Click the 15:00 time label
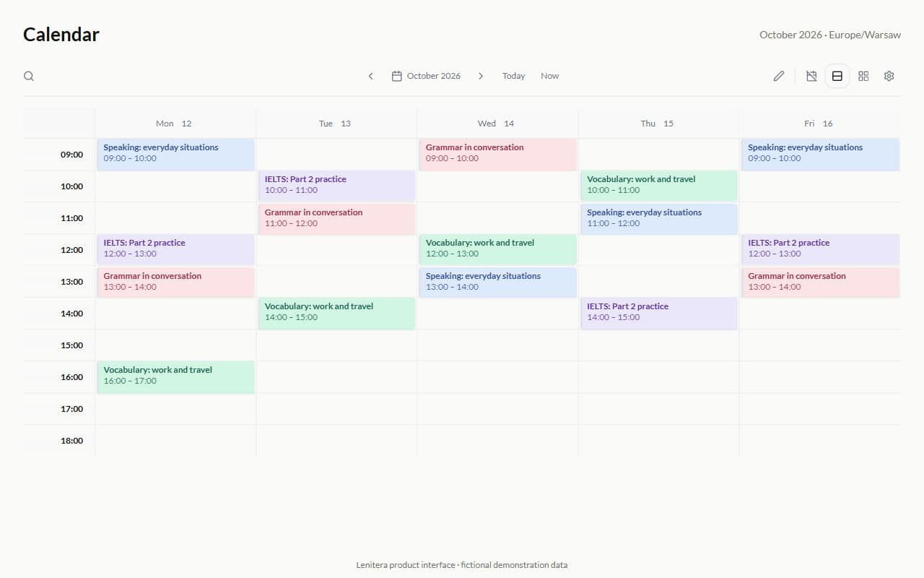Viewport: 924px width, 578px height. [x=71, y=345]
